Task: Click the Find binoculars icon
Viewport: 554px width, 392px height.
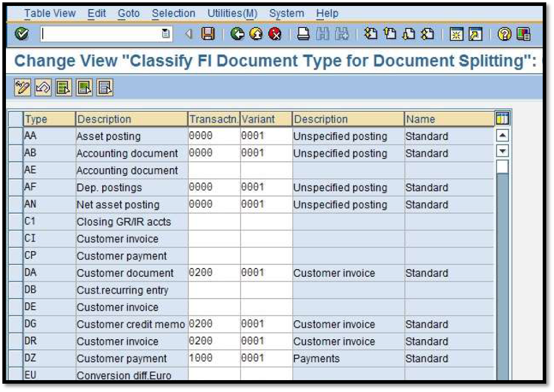Action: click(x=322, y=34)
